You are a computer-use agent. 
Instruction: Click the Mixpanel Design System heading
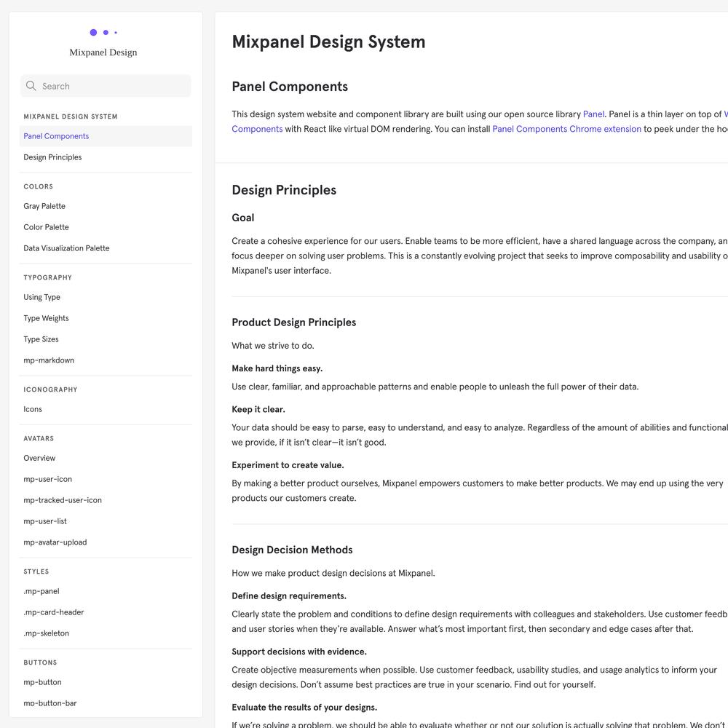click(328, 41)
